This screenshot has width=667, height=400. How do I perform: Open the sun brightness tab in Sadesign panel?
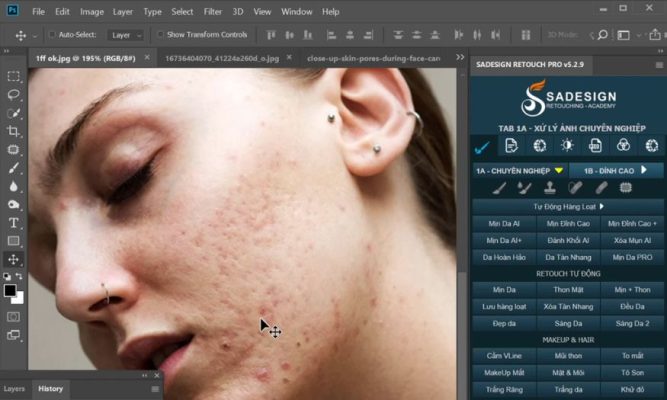click(x=566, y=146)
